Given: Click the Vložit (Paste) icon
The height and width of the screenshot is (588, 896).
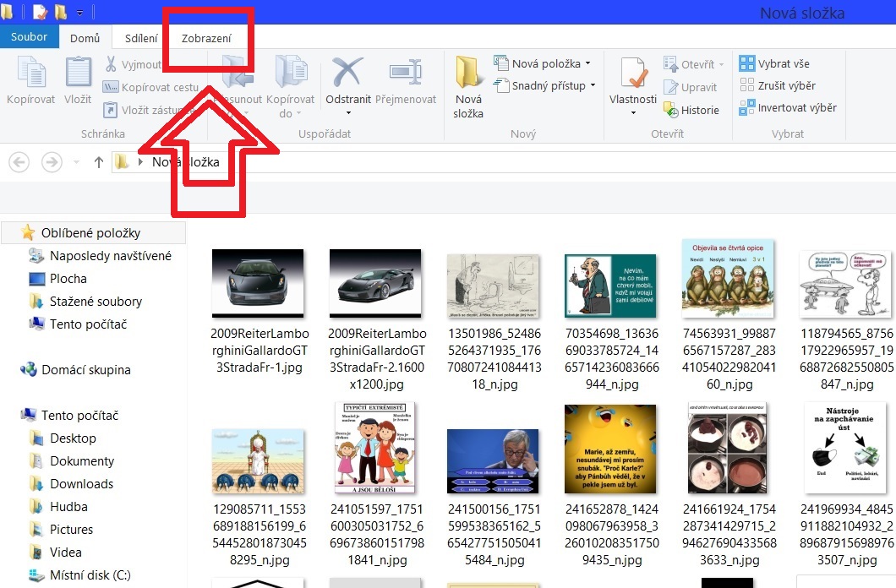Looking at the screenshot, I should coord(78,73).
